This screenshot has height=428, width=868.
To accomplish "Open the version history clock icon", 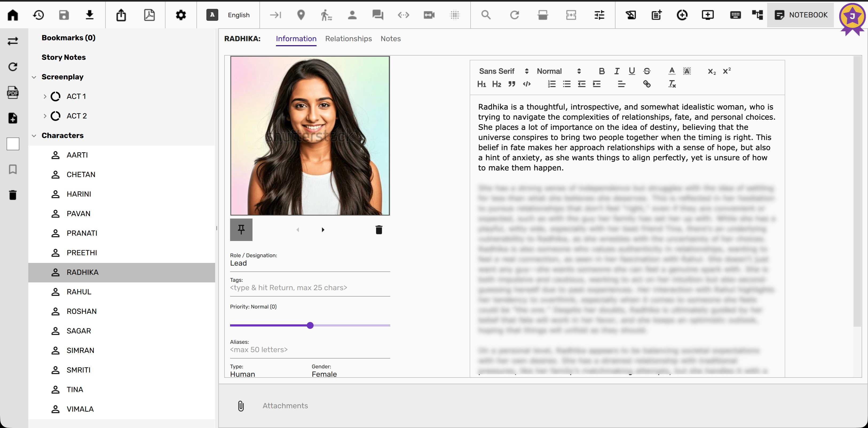I will click(38, 15).
